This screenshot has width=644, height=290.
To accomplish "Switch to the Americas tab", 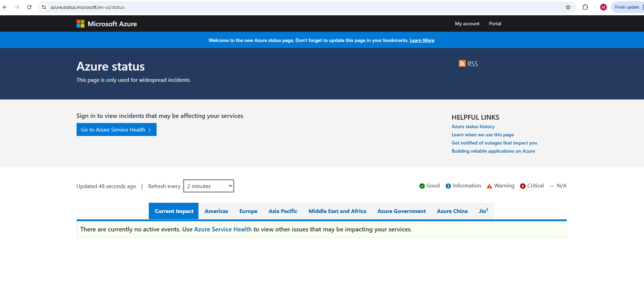I will 216,211.
